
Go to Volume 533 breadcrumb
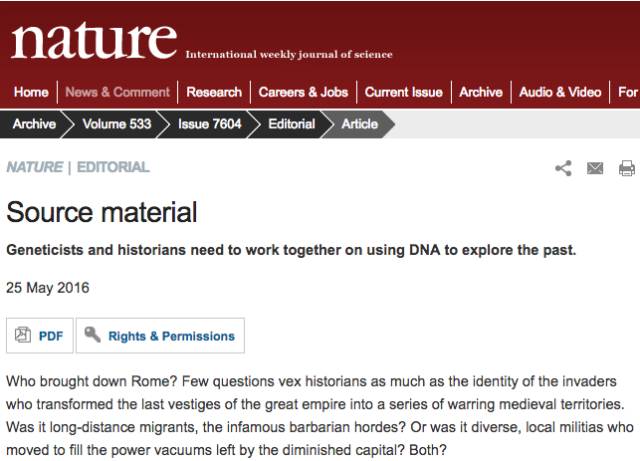tap(117, 124)
